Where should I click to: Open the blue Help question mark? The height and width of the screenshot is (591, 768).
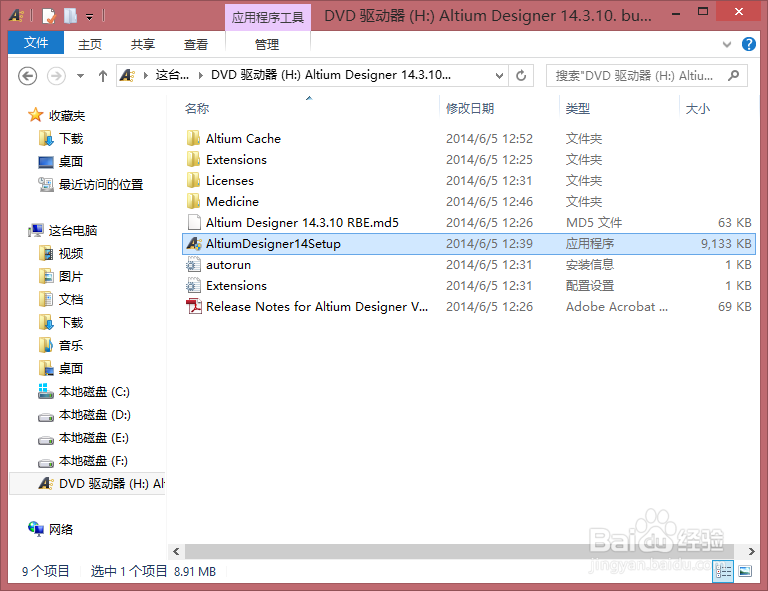(748, 44)
